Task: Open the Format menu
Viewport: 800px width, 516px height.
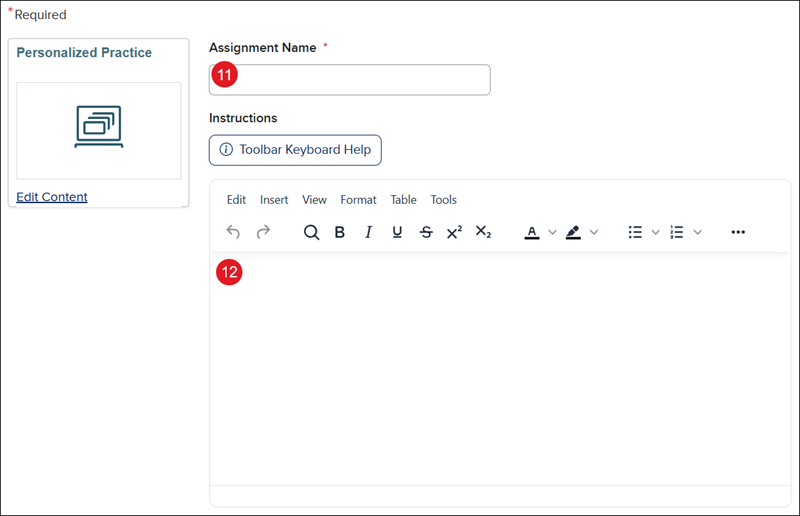Action: (x=358, y=200)
